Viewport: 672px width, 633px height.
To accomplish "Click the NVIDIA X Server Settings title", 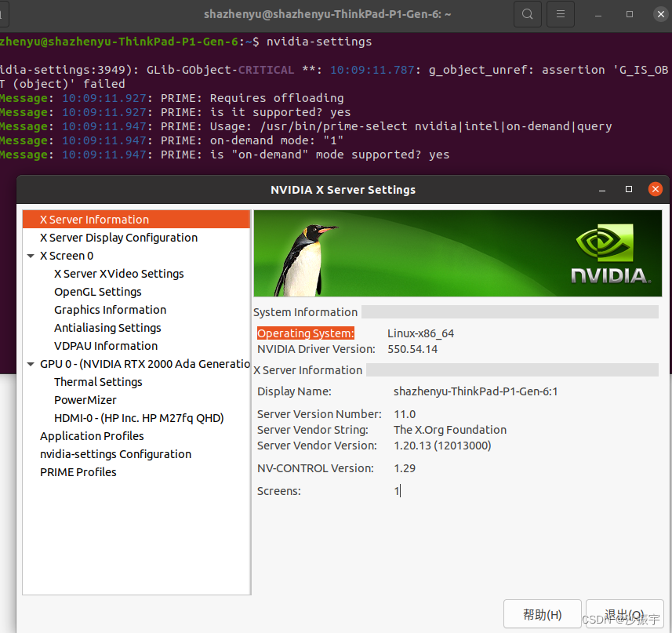I will point(343,190).
